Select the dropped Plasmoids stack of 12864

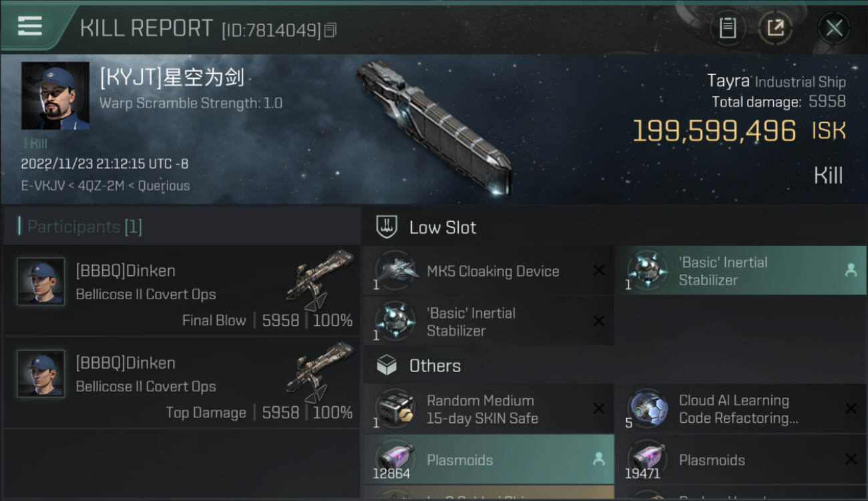point(489,460)
